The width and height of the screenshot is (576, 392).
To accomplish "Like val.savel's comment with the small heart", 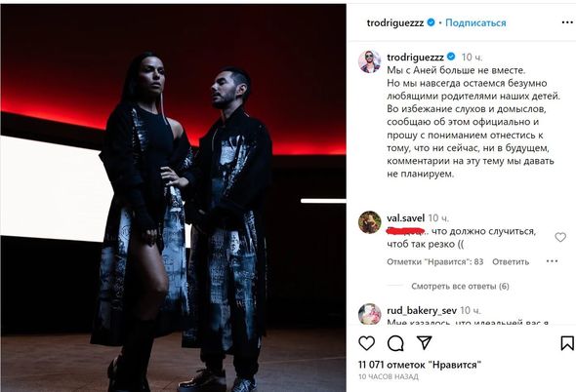I will click(560, 237).
